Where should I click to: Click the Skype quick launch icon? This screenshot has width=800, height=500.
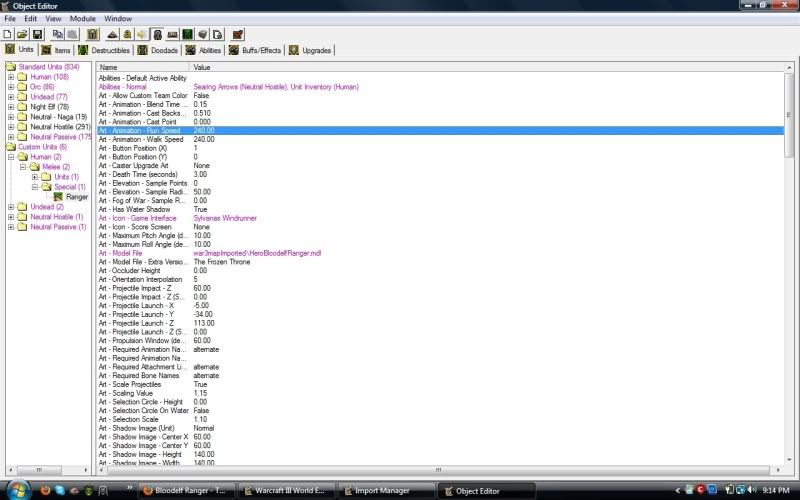pyautogui.click(x=60, y=490)
